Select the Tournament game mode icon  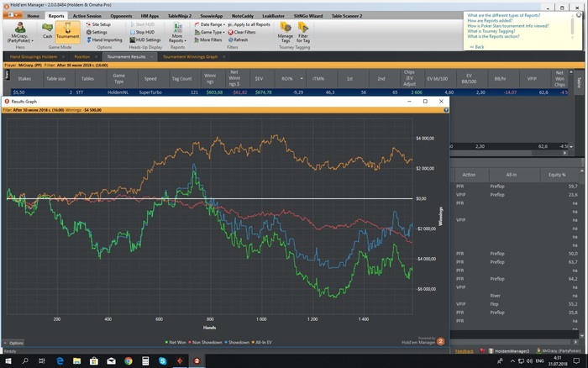click(x=68, y=31)
